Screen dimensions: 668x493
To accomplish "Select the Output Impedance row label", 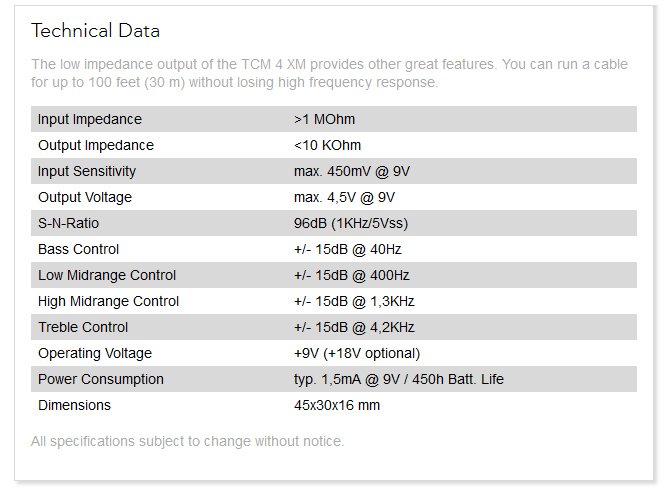I will [x=96, y=146].
